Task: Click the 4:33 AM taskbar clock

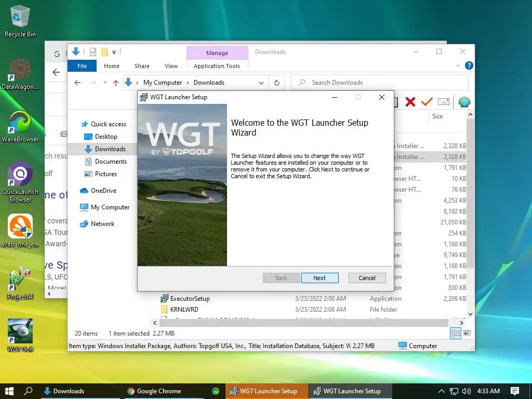Action: [x=488, y=391]
